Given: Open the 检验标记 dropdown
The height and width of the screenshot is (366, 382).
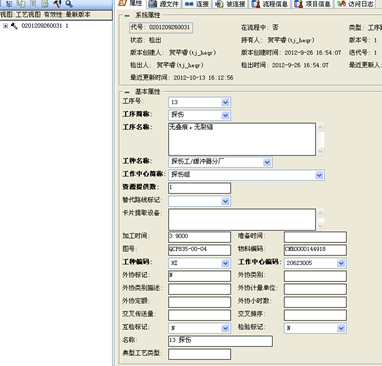Looking at the screenshot, I should (x=341, y=328).
